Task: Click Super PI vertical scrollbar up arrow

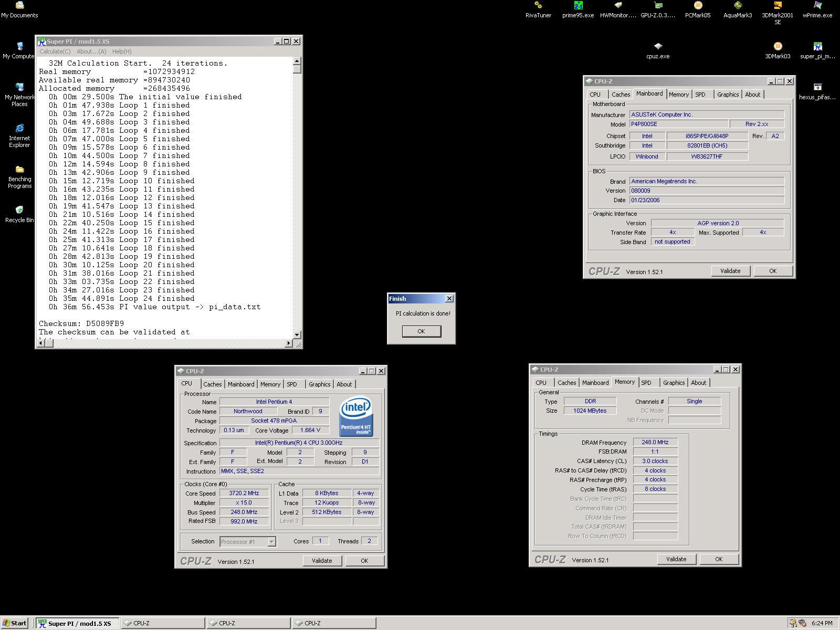Action: 297,61
